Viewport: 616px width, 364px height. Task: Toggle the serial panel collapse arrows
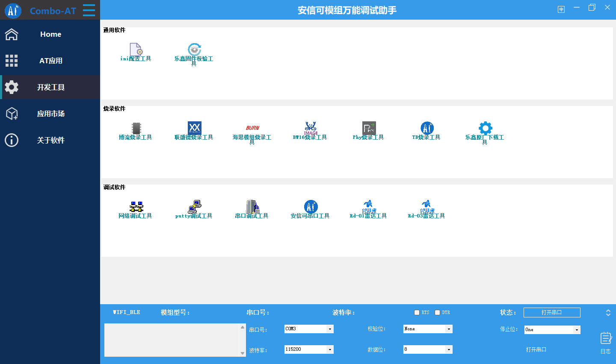pyautogui.click(x=608, y=313)
